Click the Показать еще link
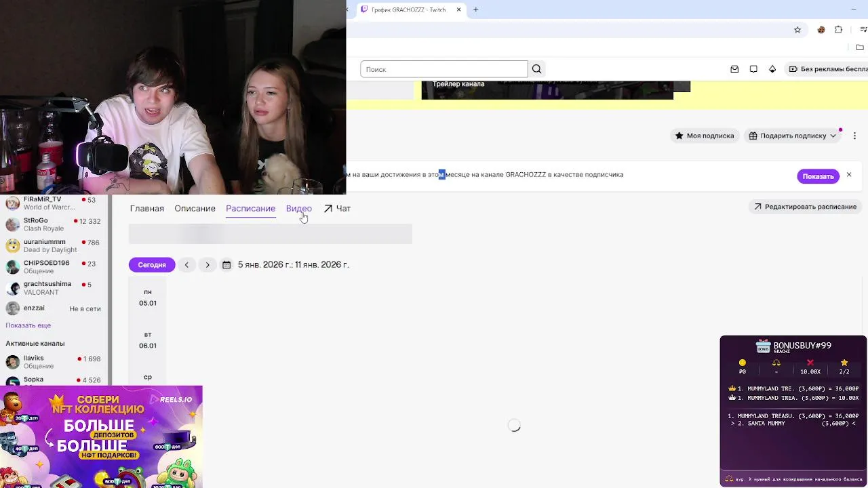 point(28,325)
